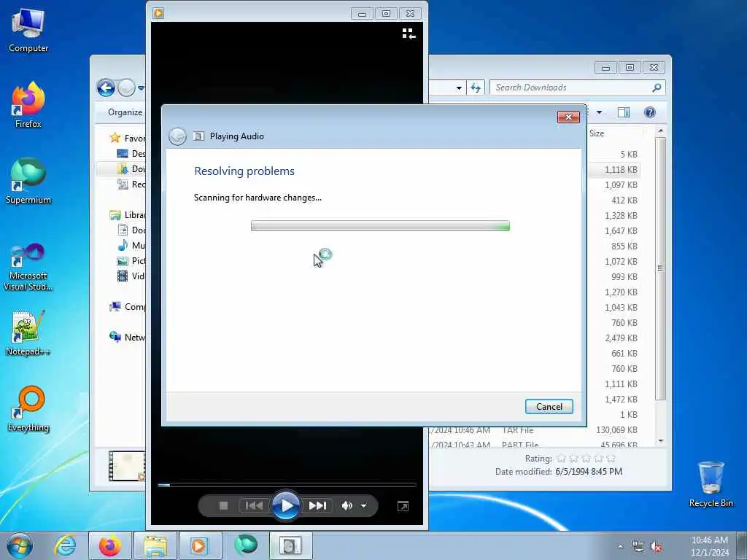747x560 pixels.
Task: Open the volume dropdown arrow in Media Player
Action: pos(364,506)
